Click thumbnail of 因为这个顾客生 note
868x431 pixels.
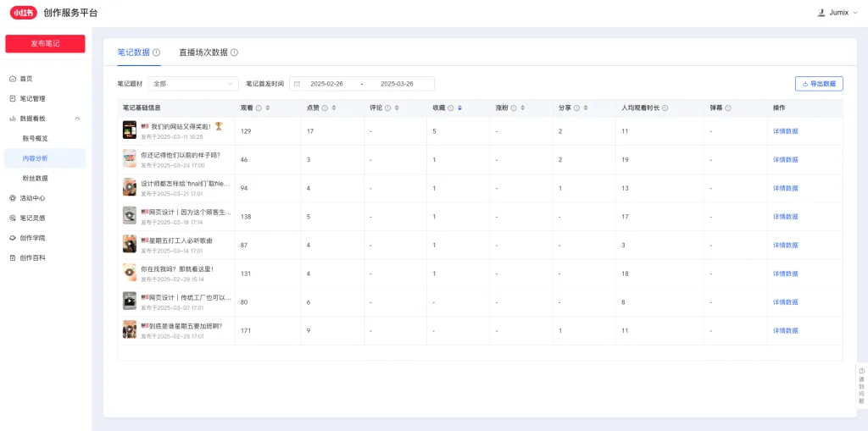(130, 216)
